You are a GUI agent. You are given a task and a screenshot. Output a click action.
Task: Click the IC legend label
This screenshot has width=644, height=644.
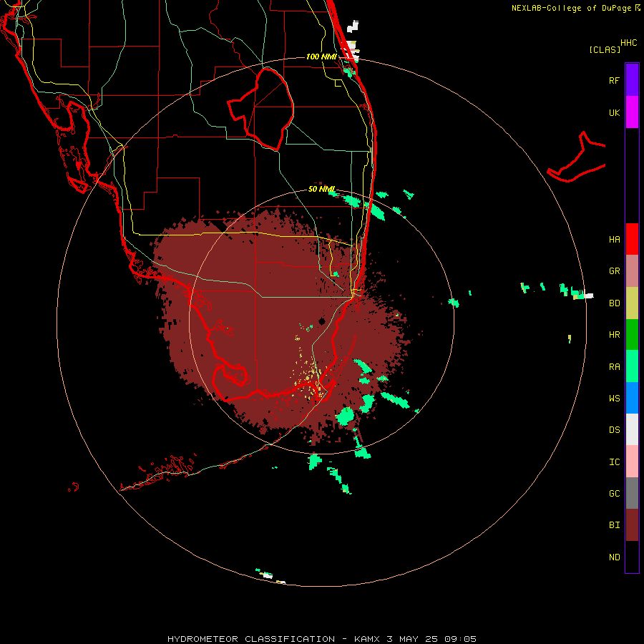(614, 462)
